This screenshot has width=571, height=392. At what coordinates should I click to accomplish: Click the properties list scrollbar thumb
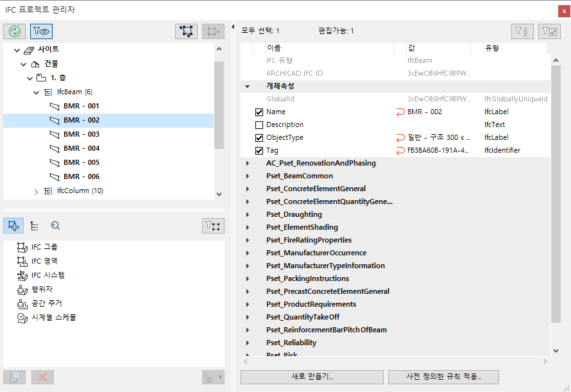tap(556, 194)
